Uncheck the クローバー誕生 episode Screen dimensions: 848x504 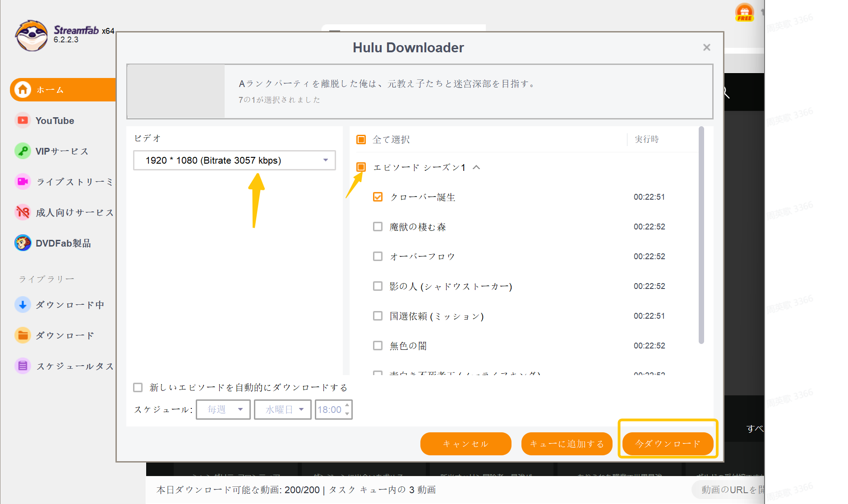378,197
